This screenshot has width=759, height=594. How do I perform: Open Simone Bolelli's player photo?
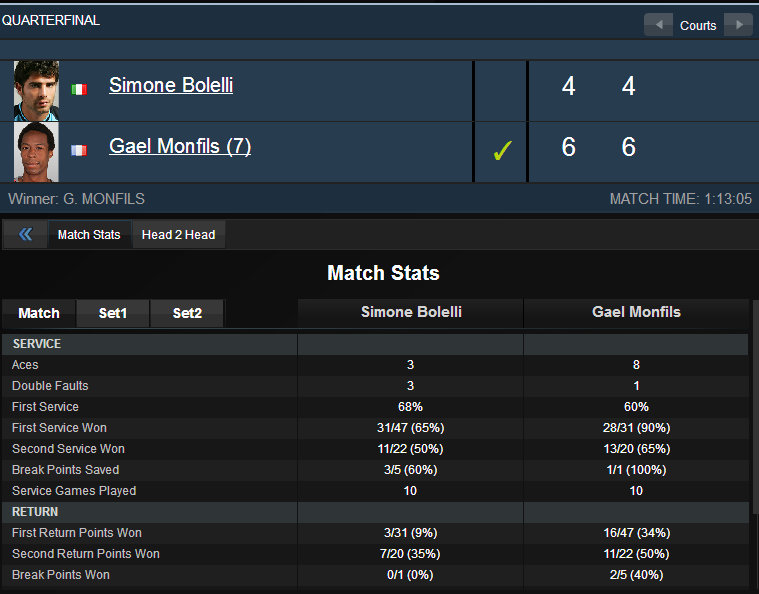[36, 91]
